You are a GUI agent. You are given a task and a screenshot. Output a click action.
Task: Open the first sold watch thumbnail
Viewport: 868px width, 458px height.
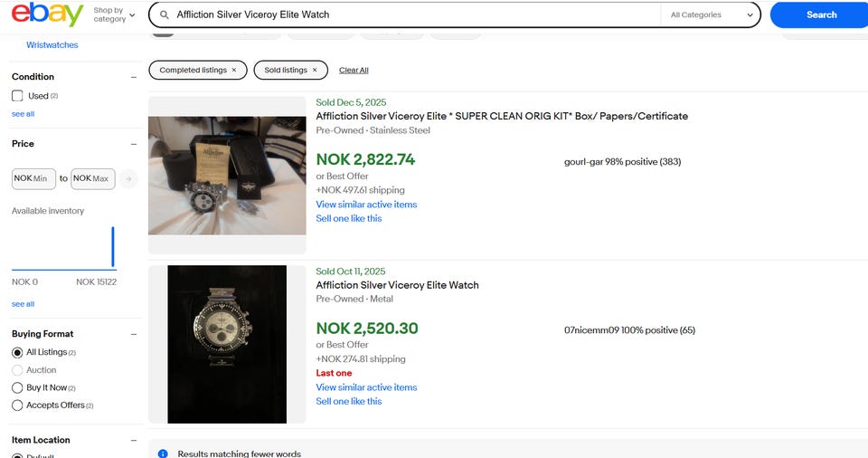coord(227,175)
